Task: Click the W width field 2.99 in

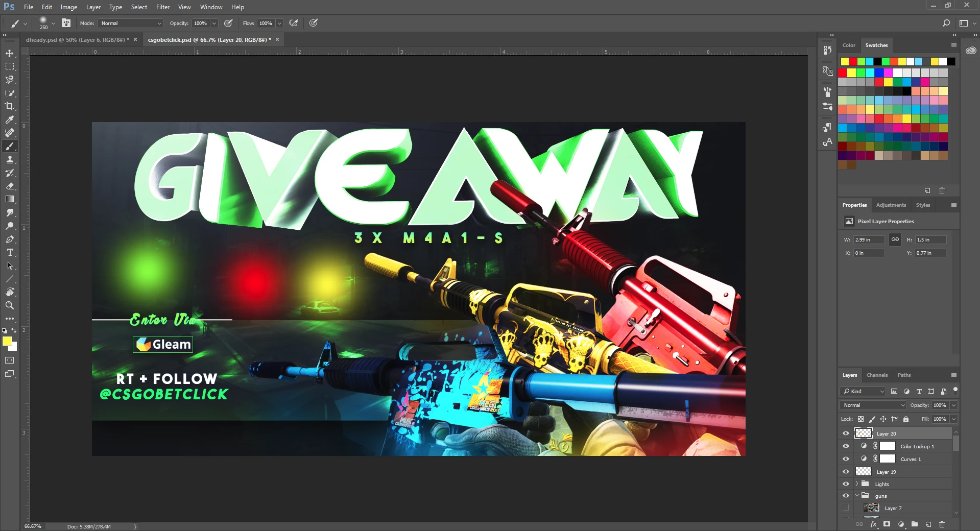Action: point(869,239)
